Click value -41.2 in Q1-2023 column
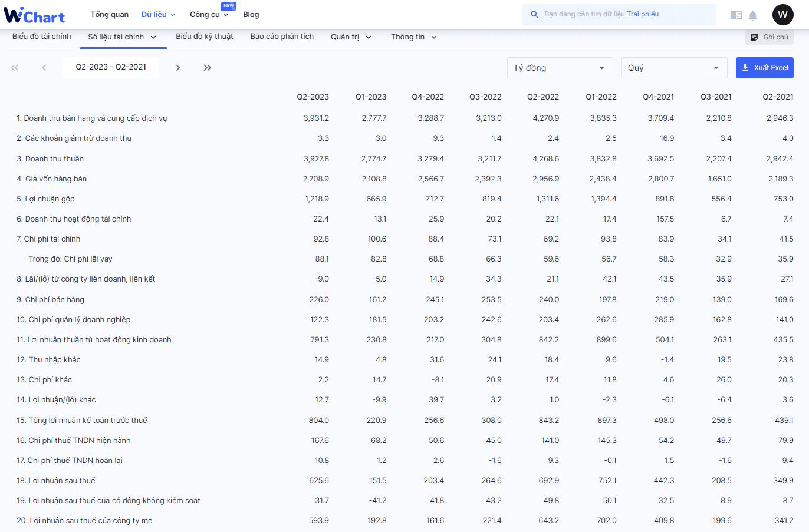The height and width of the screenshot is (532, 809). (377, 501)
